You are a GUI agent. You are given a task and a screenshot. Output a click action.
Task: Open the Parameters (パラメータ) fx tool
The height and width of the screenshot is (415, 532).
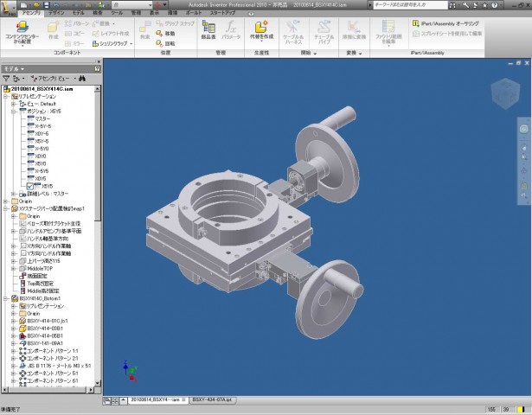pos(231,30)
